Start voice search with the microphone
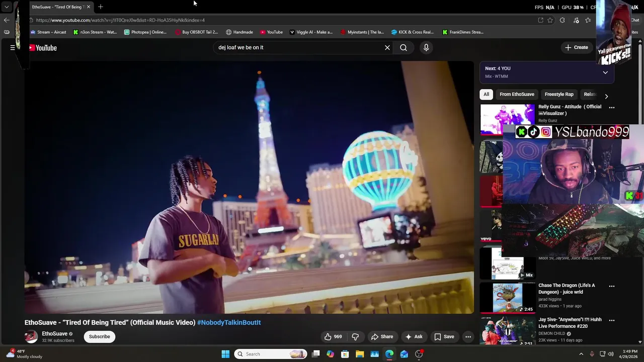644x362 pixels. (x=426, y=48)
